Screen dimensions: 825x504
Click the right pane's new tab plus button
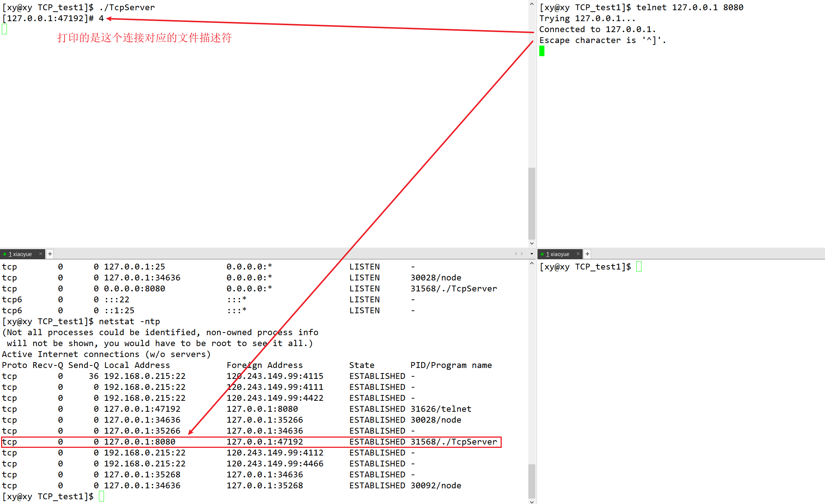coord(587,254)
